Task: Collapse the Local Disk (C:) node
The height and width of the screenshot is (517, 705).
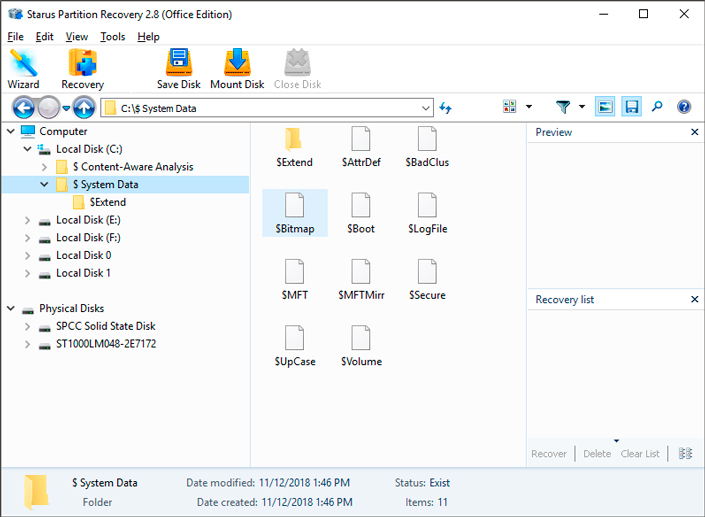Action: [27, 149]
